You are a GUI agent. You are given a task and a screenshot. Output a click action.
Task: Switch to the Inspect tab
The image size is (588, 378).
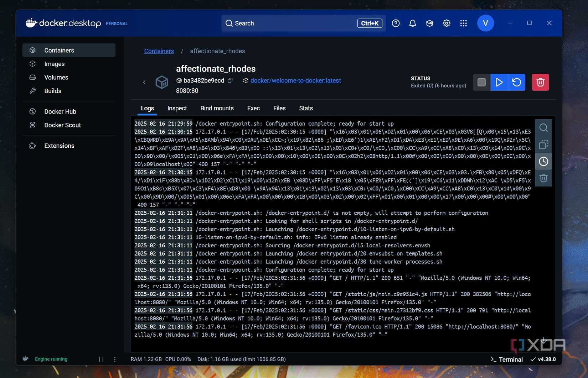pos(177,108)
